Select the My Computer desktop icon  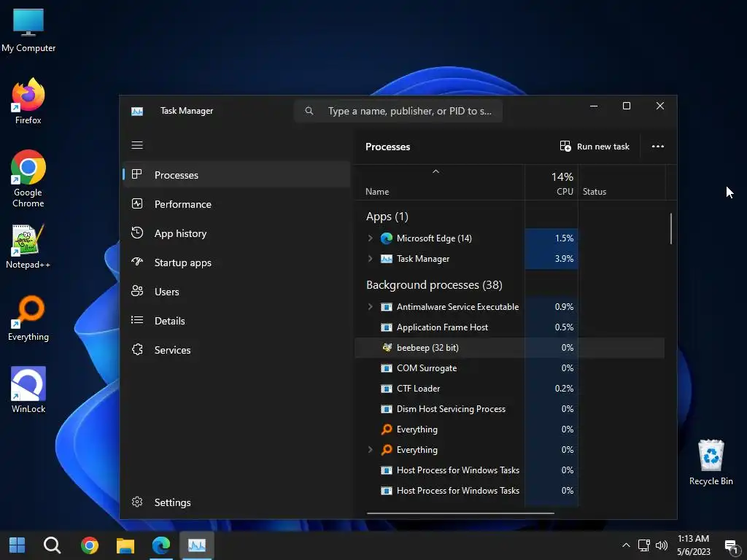click(x=28, y=29)
